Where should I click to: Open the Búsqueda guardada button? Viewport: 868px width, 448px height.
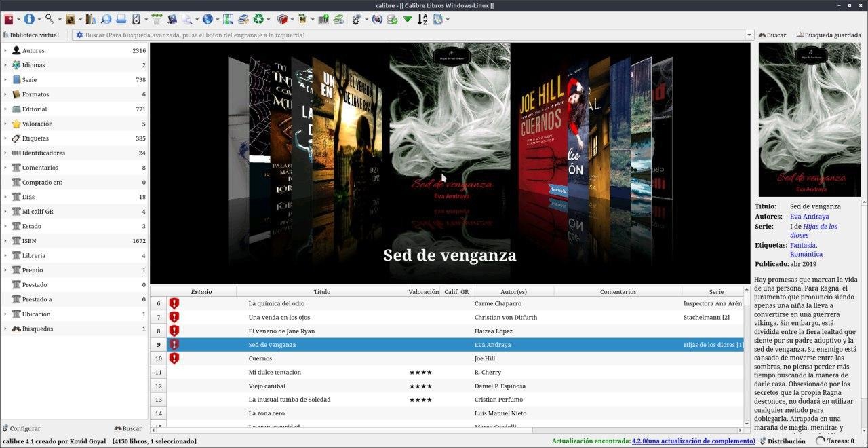tap(829, 35)
